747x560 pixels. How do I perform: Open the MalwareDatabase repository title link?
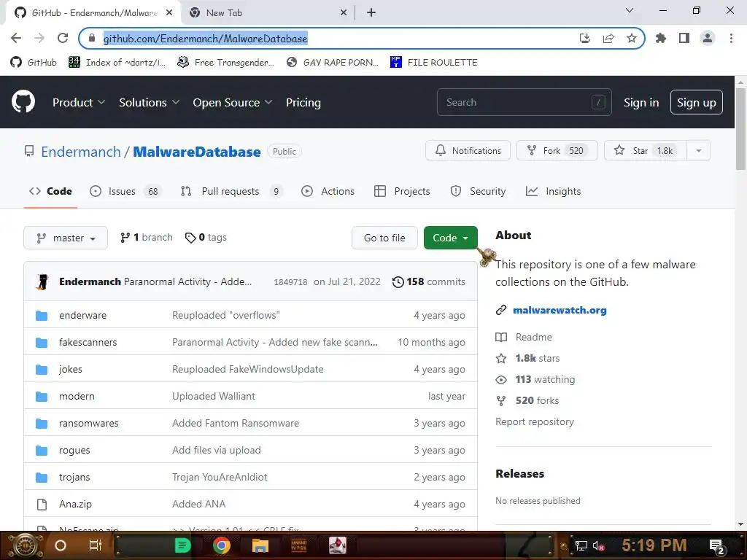[197, 152]
